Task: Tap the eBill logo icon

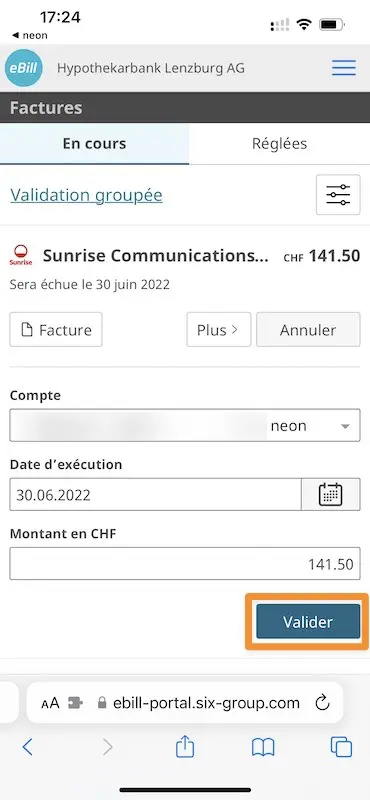Action: click(23, 68)
